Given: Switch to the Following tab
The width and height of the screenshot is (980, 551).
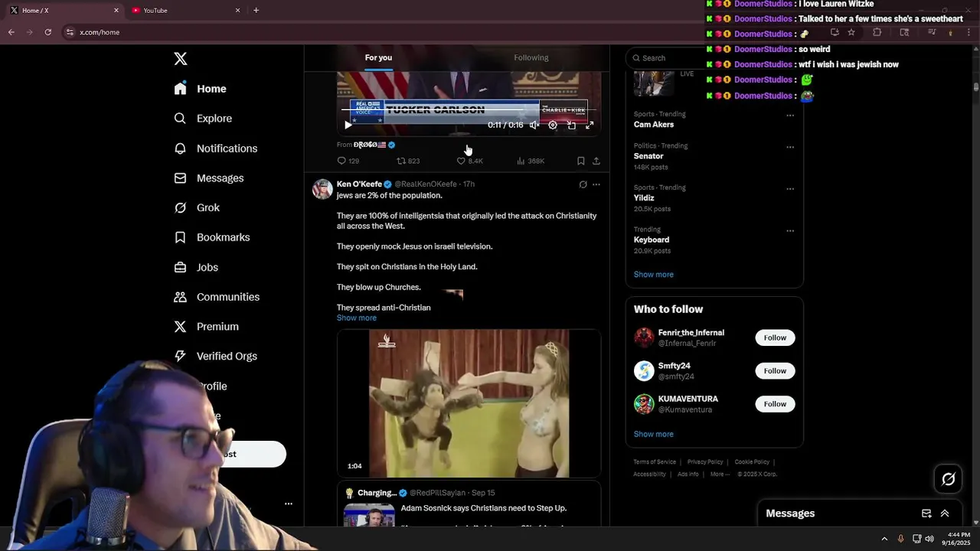Looking at the screenshot, I should [531, 58].
